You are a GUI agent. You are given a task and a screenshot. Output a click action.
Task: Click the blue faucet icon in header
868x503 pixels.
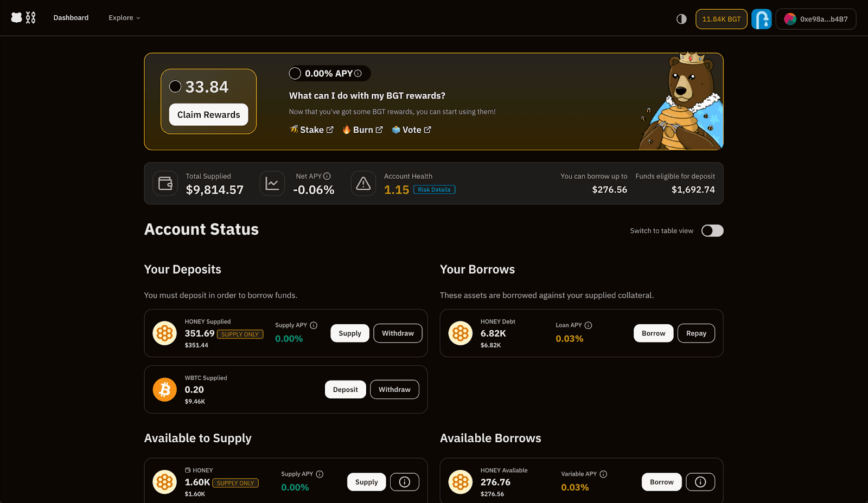(x=761, y=19)
